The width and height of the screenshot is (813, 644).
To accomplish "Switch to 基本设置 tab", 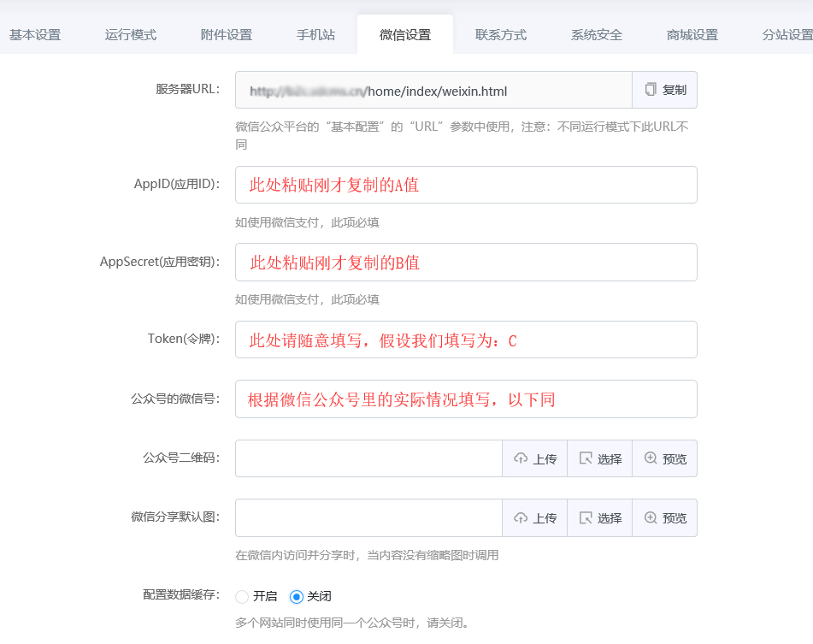I will point(35,35).
